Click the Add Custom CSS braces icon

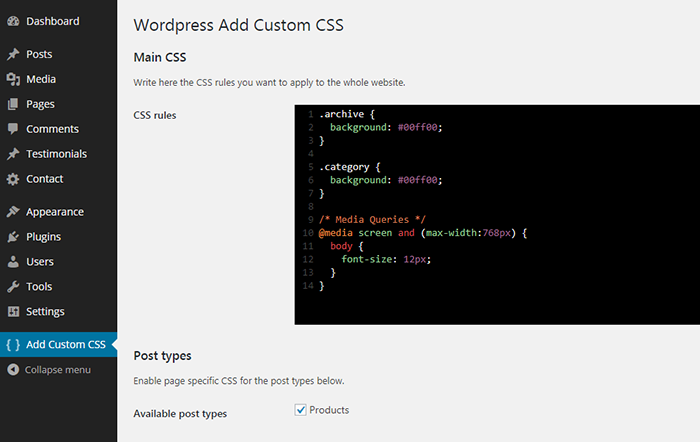(x=13, y=345)
